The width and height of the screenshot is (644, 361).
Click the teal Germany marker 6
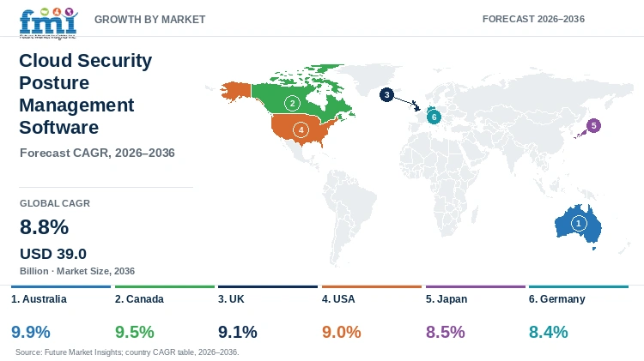coord(434,117)
